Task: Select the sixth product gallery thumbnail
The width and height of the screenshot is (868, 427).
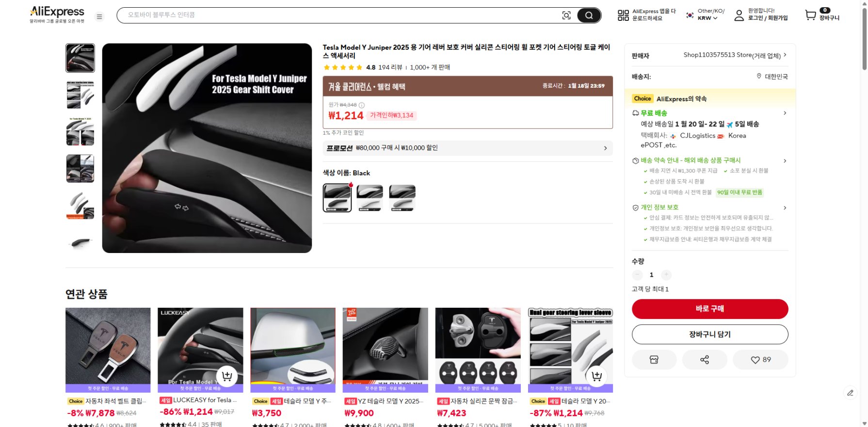Action: tap(80, 242)
